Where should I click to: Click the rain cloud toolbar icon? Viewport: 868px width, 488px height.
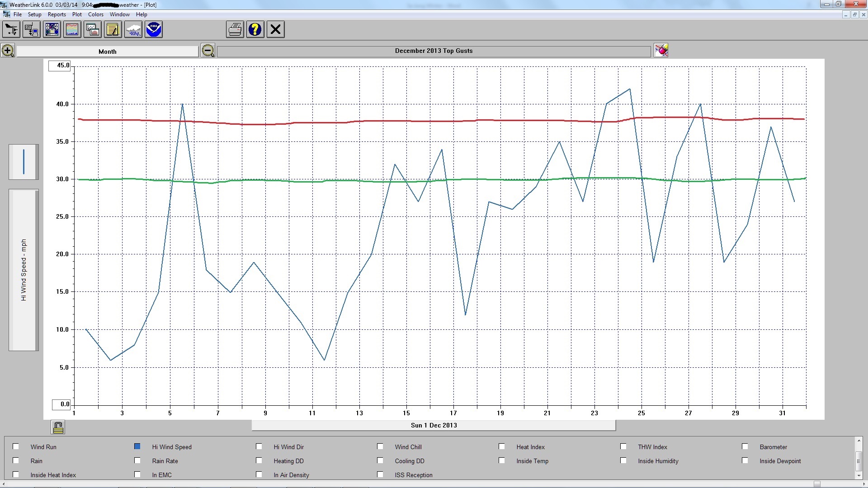[133, 30]
